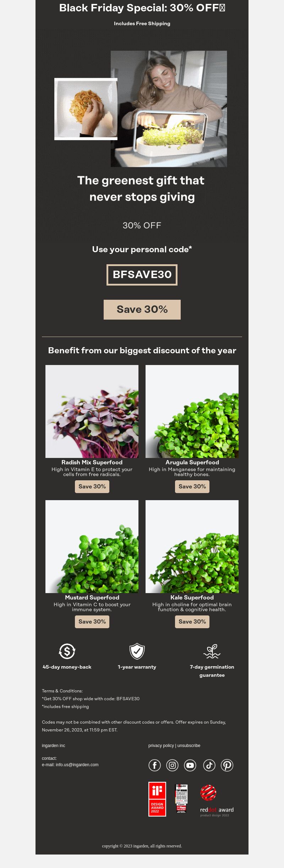Click the iF Design Award 2022 badge
Screen dimensions: 284x868
(157, 799)
